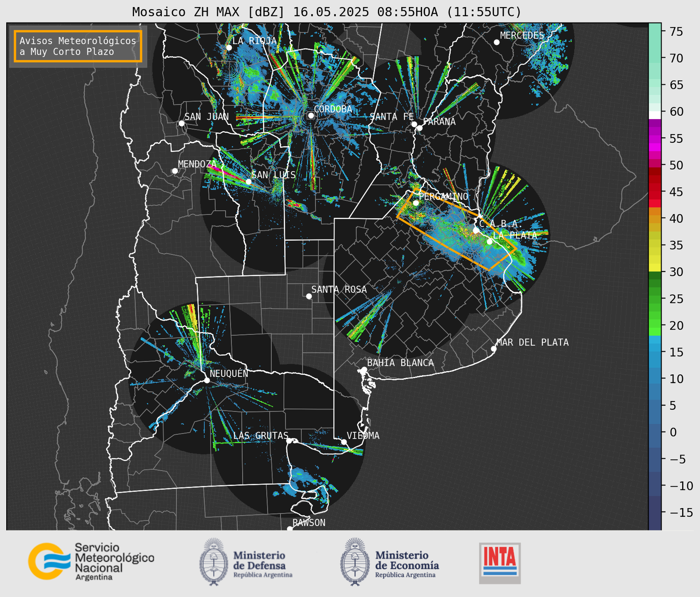700x597 pixels.
Task: Click the SAN LUIS city label
Action: [273, 175]
